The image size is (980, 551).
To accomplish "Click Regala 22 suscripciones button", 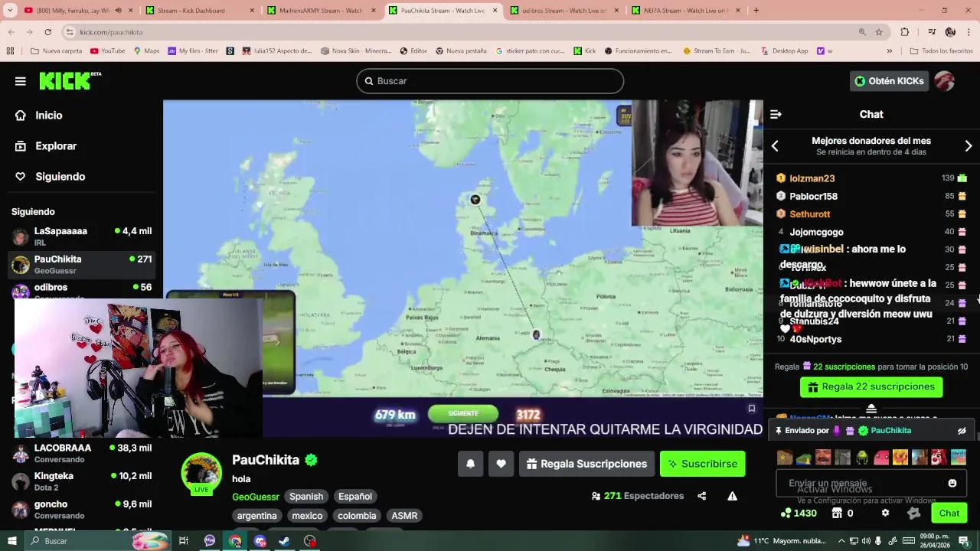I will pyautogui.click(x=871, y=386).
